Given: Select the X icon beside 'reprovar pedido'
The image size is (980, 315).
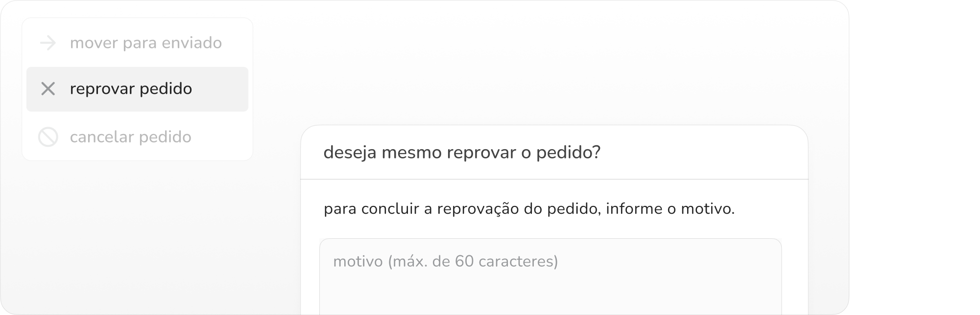Looking at the screenshot, I should [48, 89].
